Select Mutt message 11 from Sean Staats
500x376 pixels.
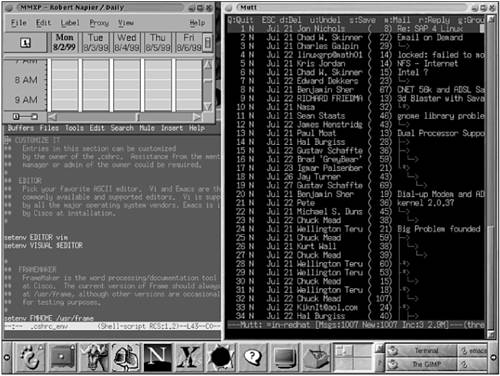click(356, 116)
